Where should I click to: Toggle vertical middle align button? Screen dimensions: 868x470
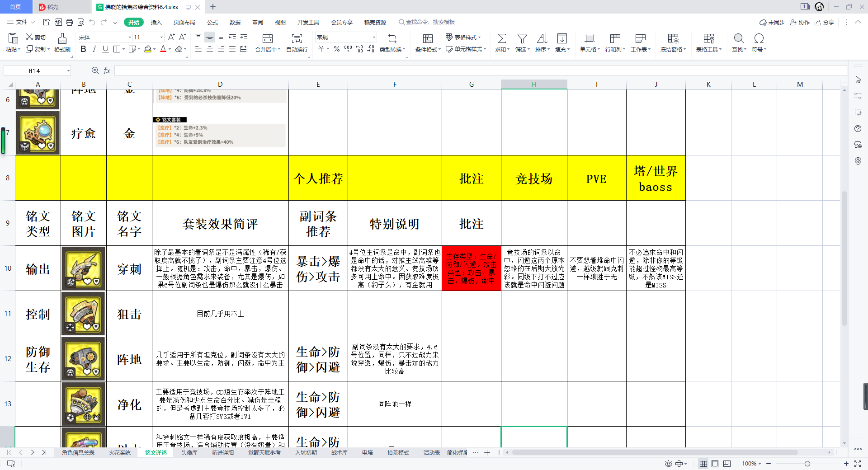(210, 37)
